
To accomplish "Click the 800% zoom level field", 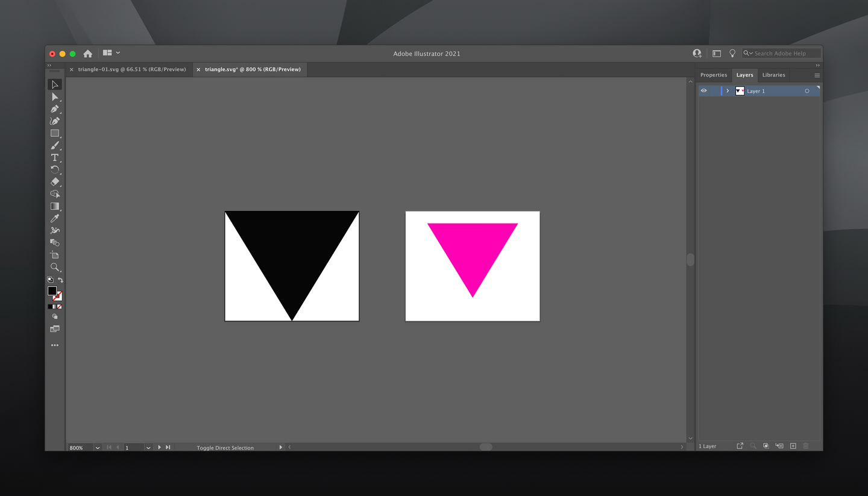I will (x=80, y=448).
